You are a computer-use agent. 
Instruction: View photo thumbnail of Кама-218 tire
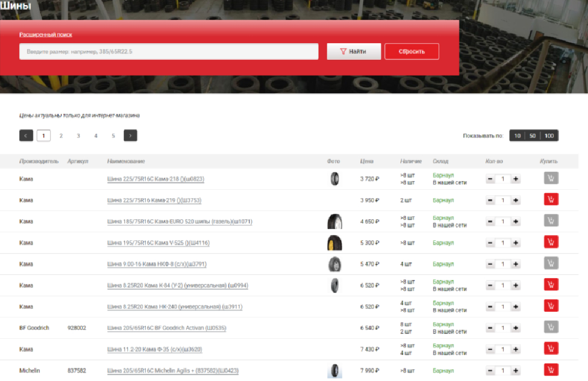tap(335, 179)
